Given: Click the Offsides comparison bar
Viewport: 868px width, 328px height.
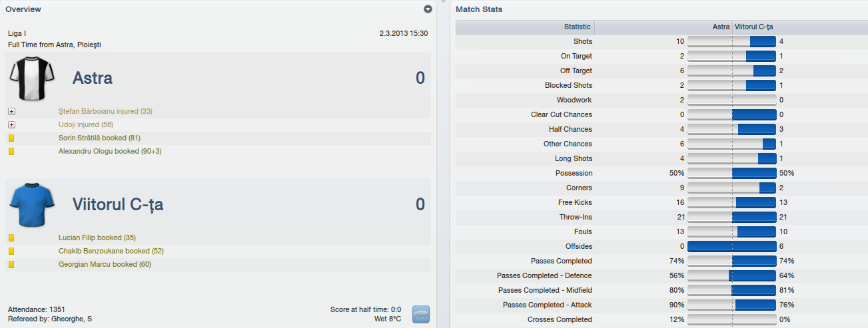Looking at the screenshot, I should point(731,246).
